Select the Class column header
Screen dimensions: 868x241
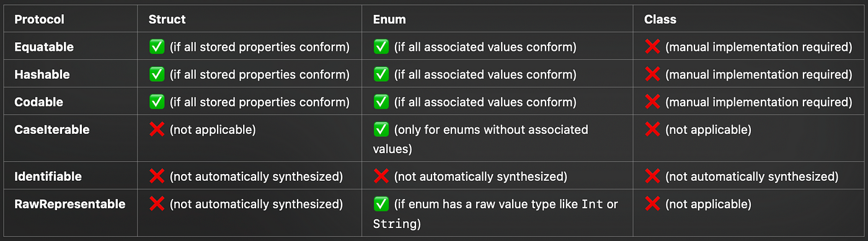click(x=660, y=19)
